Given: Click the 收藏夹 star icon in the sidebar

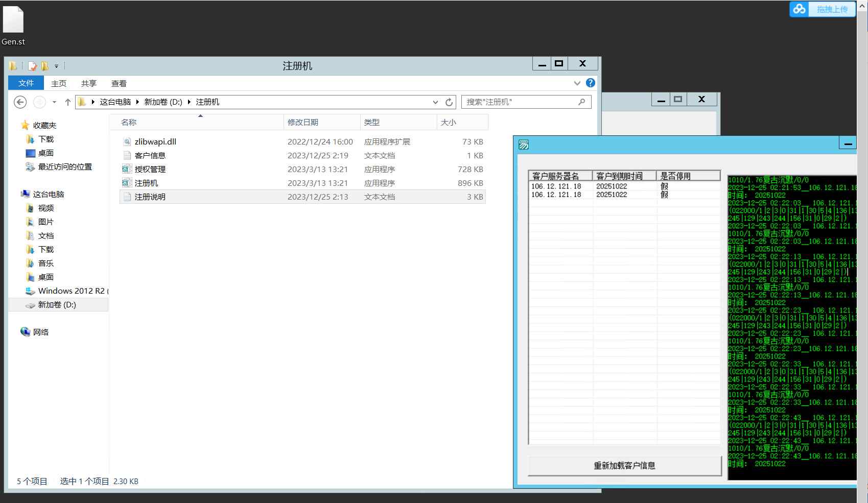Looking at the screenshot, I should pos(25,125).
